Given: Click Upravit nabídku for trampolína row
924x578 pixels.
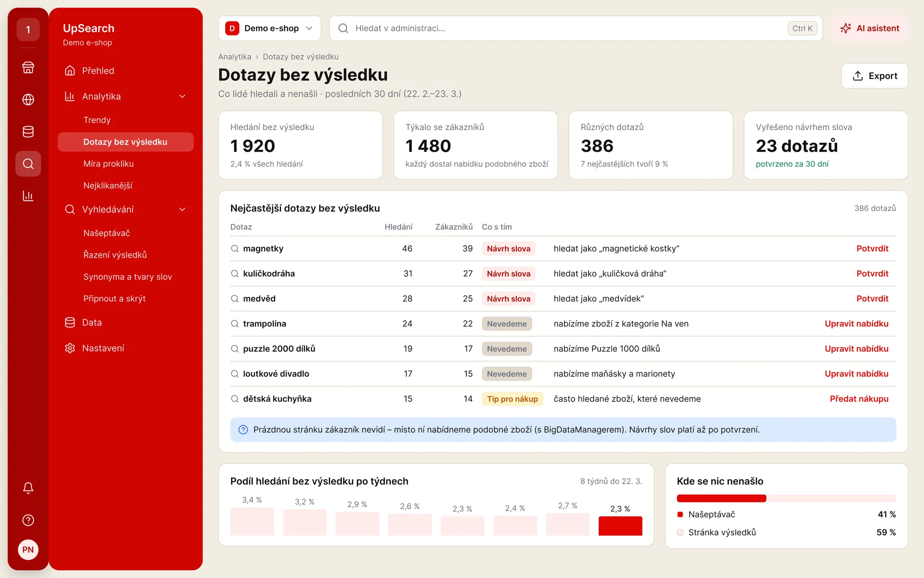Looking at the screenshot, I should [856, 324].
